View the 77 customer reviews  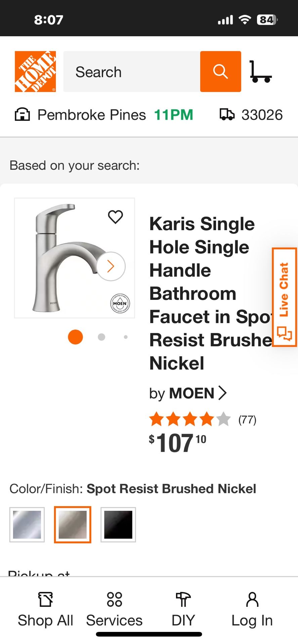coord(247,420)
